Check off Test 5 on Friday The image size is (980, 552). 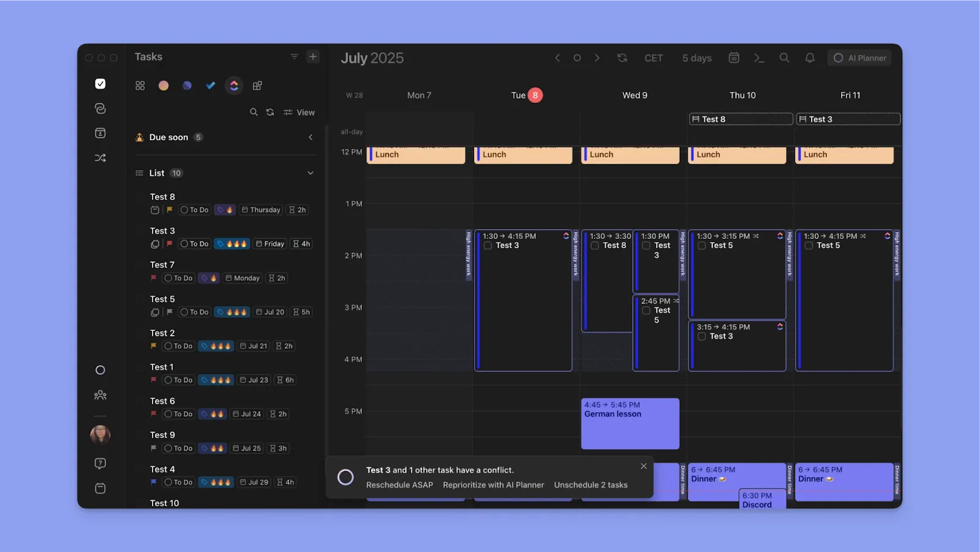809,246
